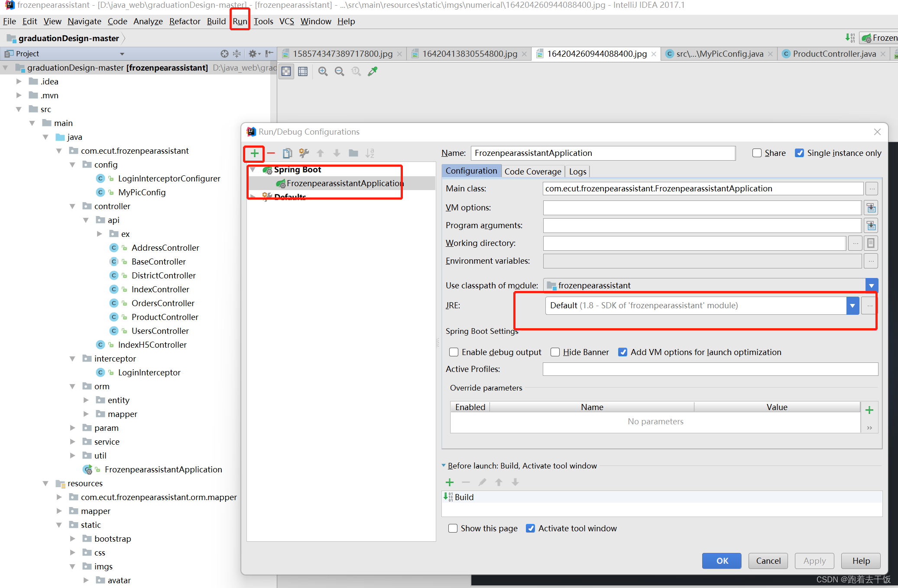Open Project panel settings gear
This screenshot has width=898, height=588.
(x=254, y=54)
